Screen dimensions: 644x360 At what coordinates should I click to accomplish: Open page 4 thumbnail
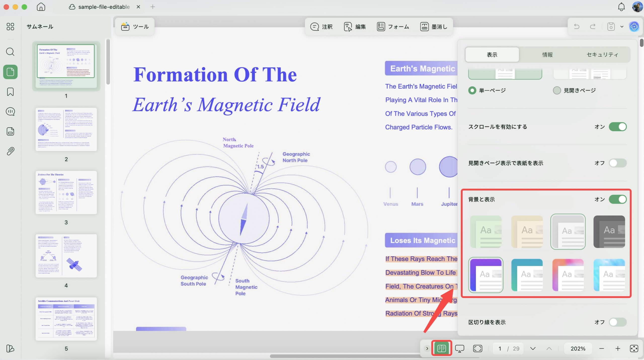coord(66,256)
